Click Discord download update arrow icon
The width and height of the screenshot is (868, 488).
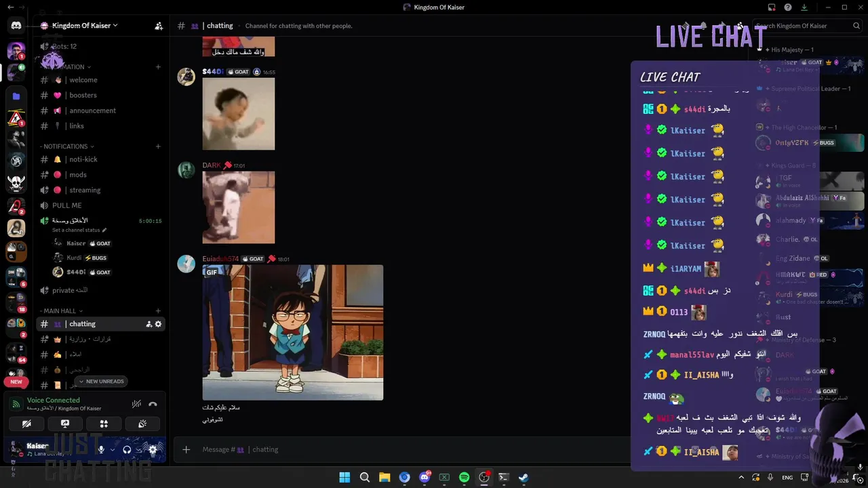click(x=804, y=7)
